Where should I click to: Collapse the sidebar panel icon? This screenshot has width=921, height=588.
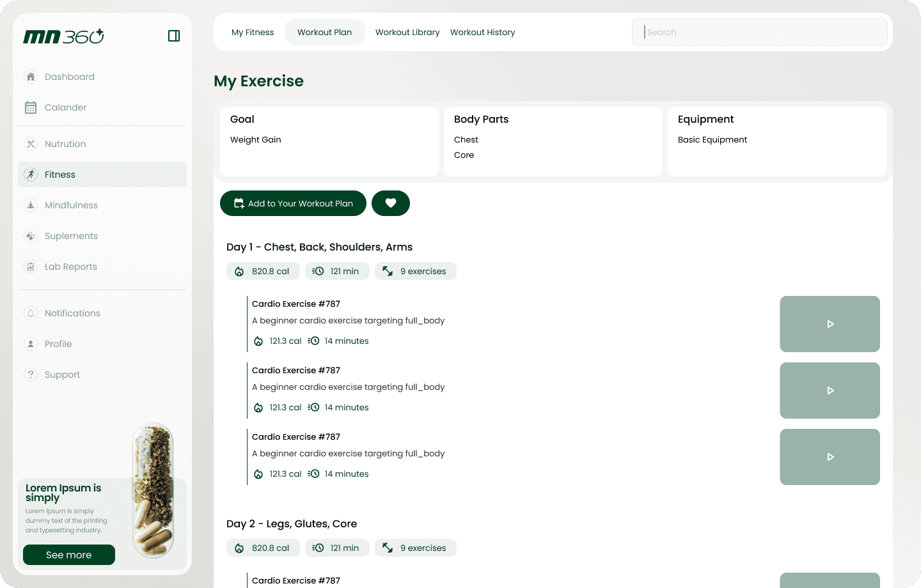[174, 36]
